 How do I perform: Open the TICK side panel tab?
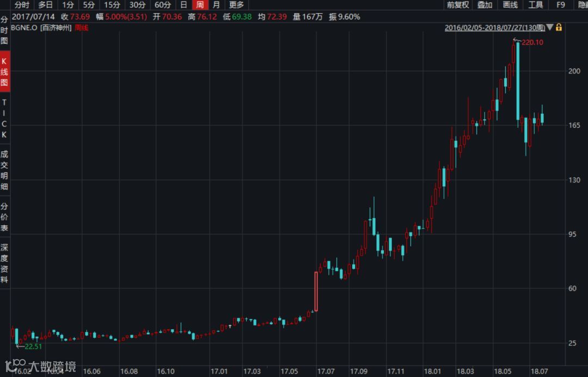pos(4,119)
